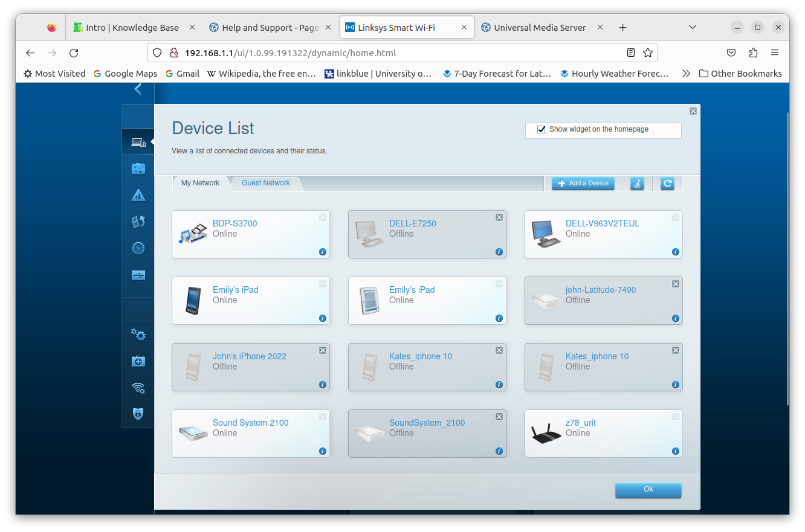The image size is (805, 532).
Task: Expand the list all tabs dropdown
Action: (x=693, y=27)
